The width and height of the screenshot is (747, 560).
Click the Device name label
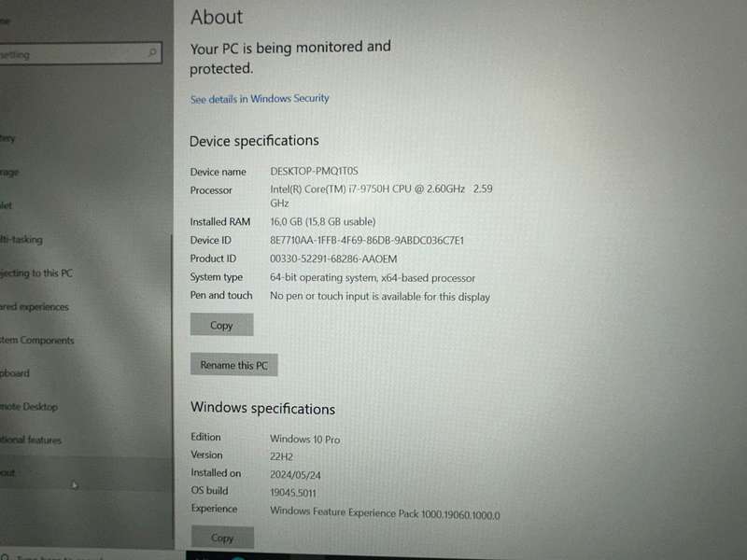coord(218,172)
